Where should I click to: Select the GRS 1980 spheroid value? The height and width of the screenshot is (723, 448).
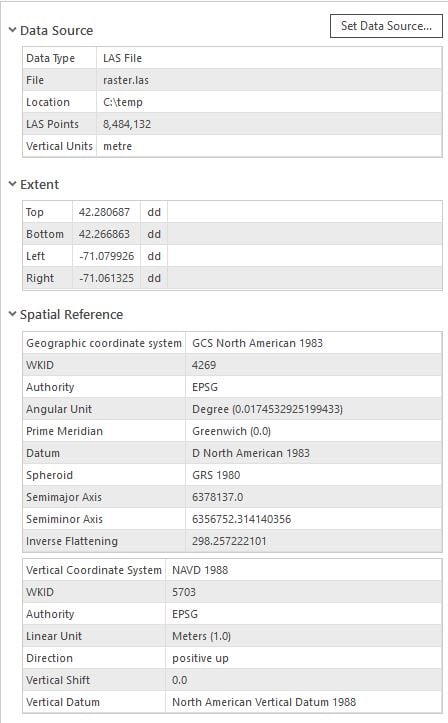click(x=216, y=475)
